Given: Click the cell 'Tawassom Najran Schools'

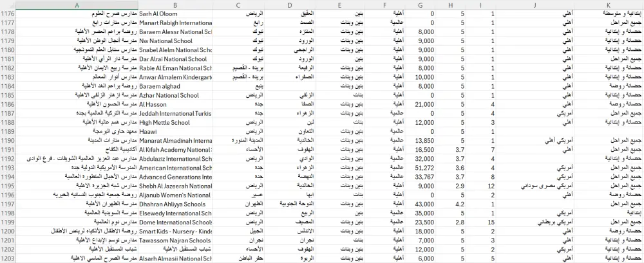Looking at the screenshot, I should pos(175,240).
